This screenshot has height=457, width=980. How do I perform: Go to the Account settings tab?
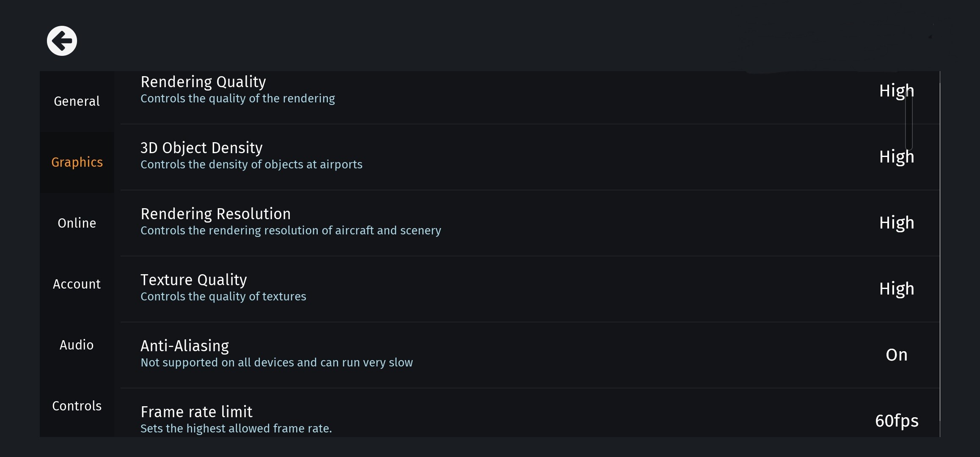click(x=77, y=284)
